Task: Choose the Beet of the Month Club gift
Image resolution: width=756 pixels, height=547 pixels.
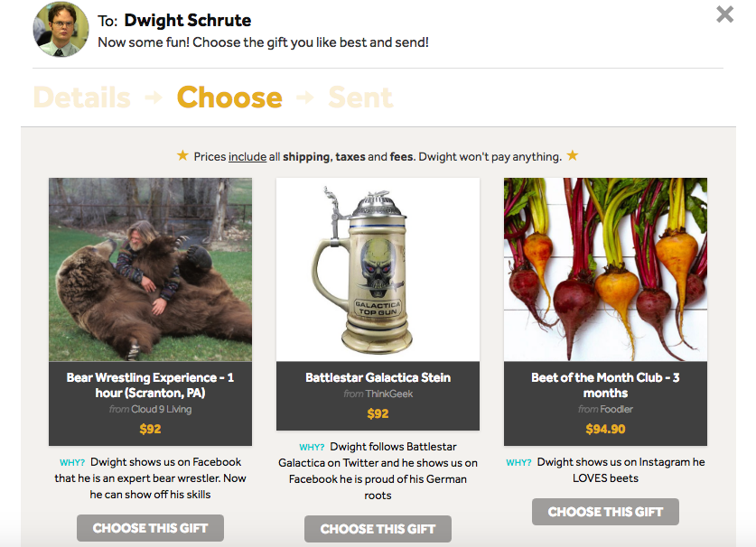Action: pyautogui.click(x=605, y=511)
